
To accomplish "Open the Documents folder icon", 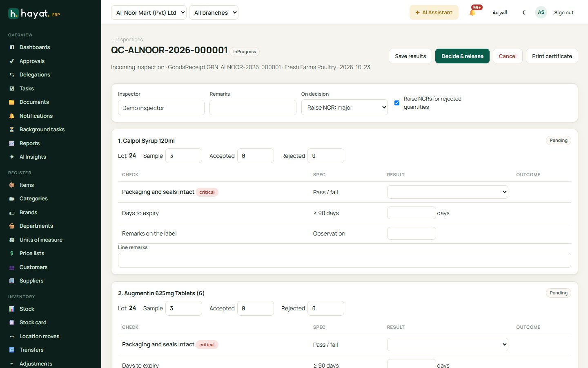I will 12,102.
